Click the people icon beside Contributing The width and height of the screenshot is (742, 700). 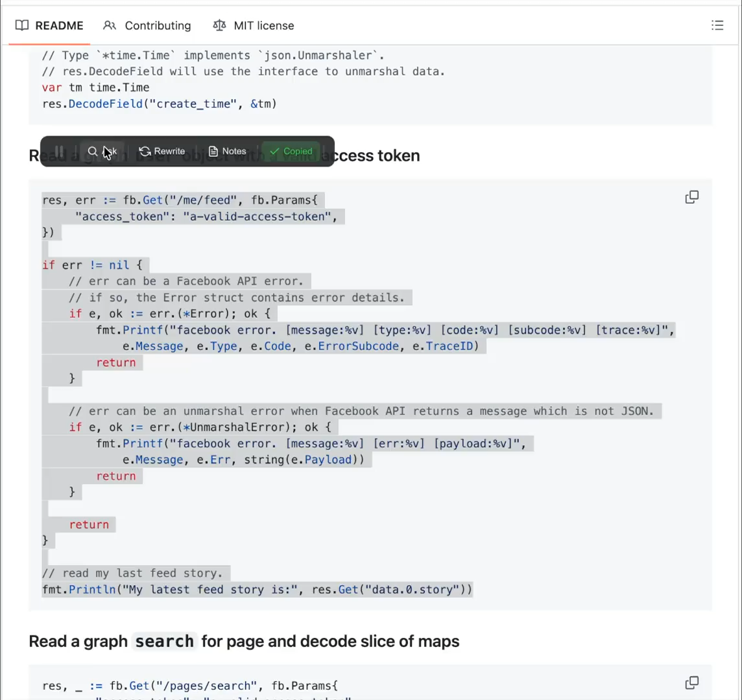point(110,26)
